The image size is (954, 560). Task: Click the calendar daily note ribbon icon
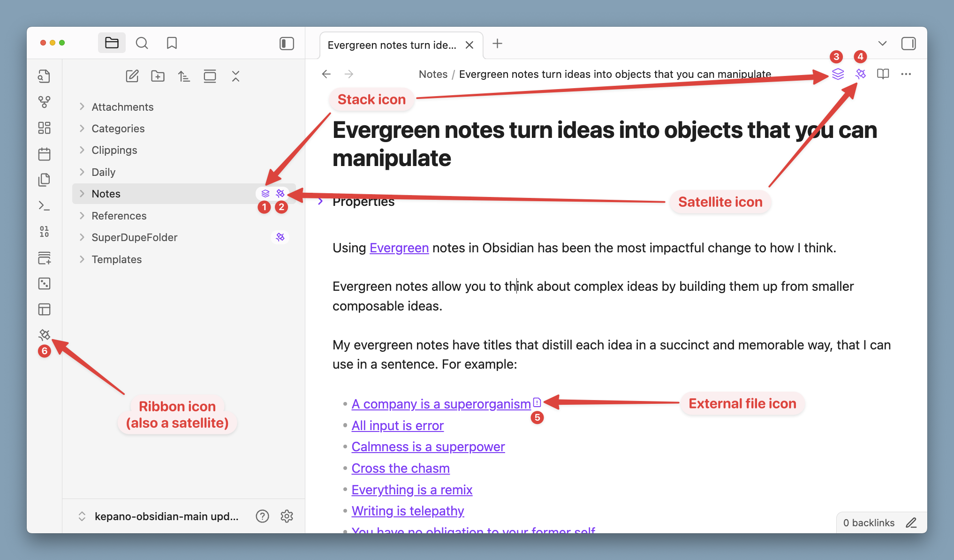45,154
